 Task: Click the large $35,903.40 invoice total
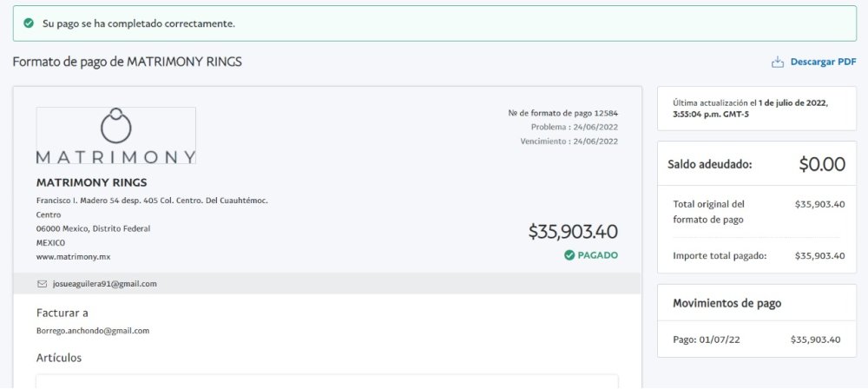pos(573,232)
